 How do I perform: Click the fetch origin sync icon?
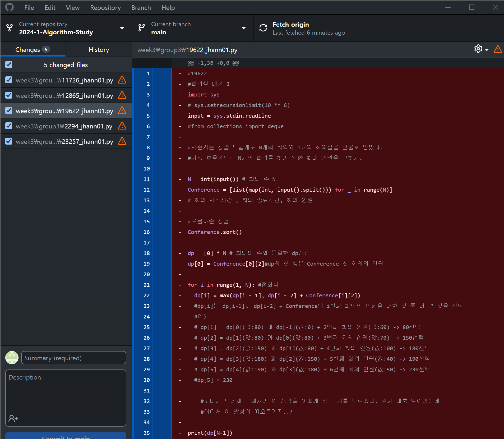point(263,28)
